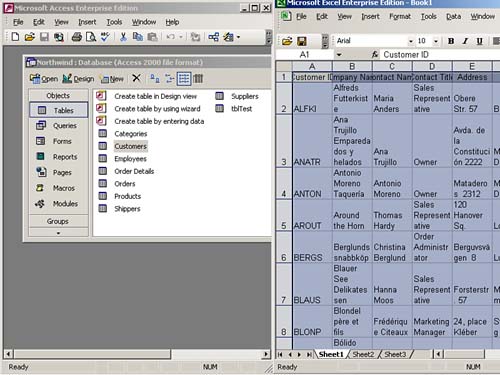
Task: Switch database window to Small Icons view
Action: (169, 79)
